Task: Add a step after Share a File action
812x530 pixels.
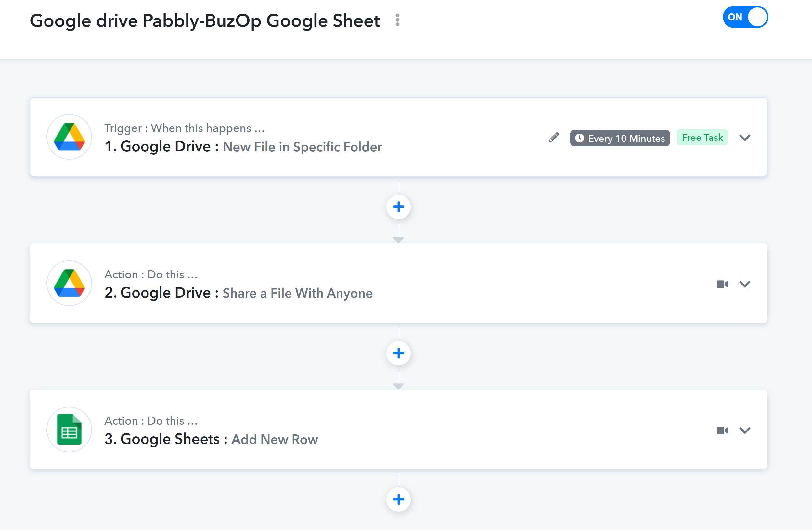Action: coord(398,353)
